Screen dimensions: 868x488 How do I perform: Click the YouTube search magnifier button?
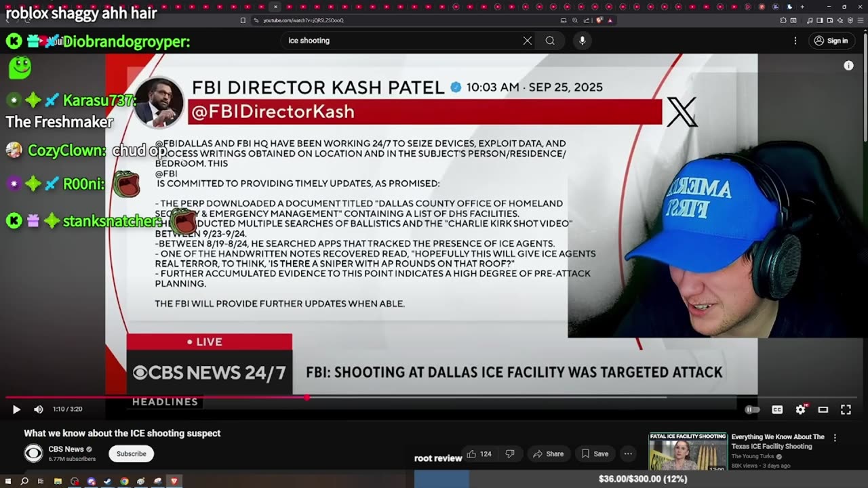pyautogui.click(x=550, y=41)
